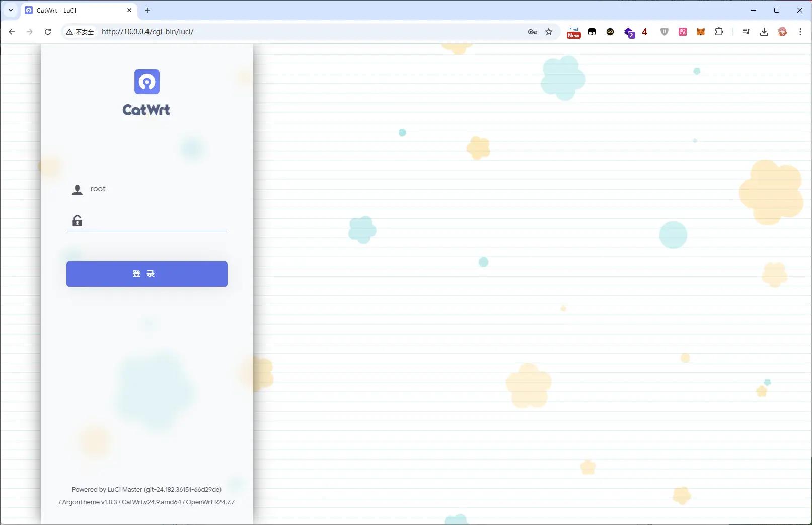Click the browser forward arrow
The width and height of the screenshot is (812, 525).
(30, 32)
